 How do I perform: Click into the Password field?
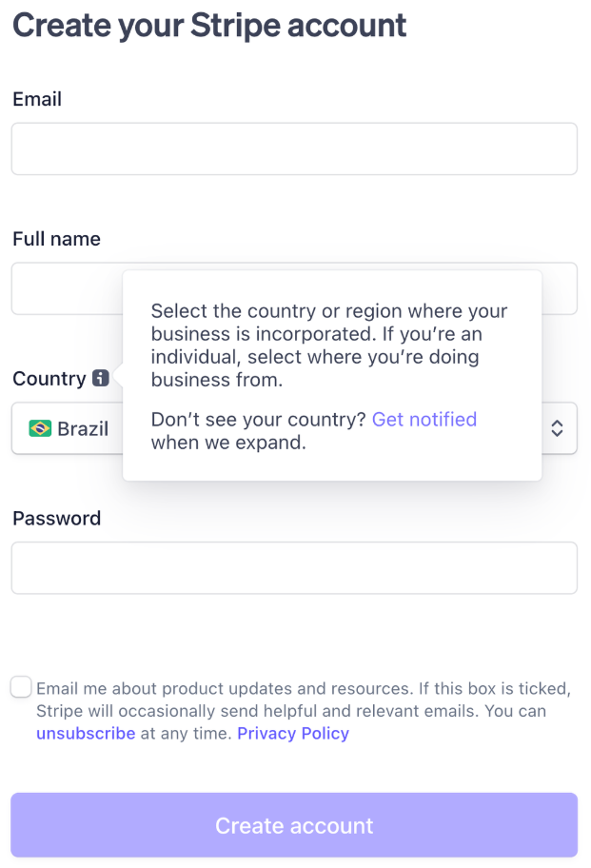[294, 568]
